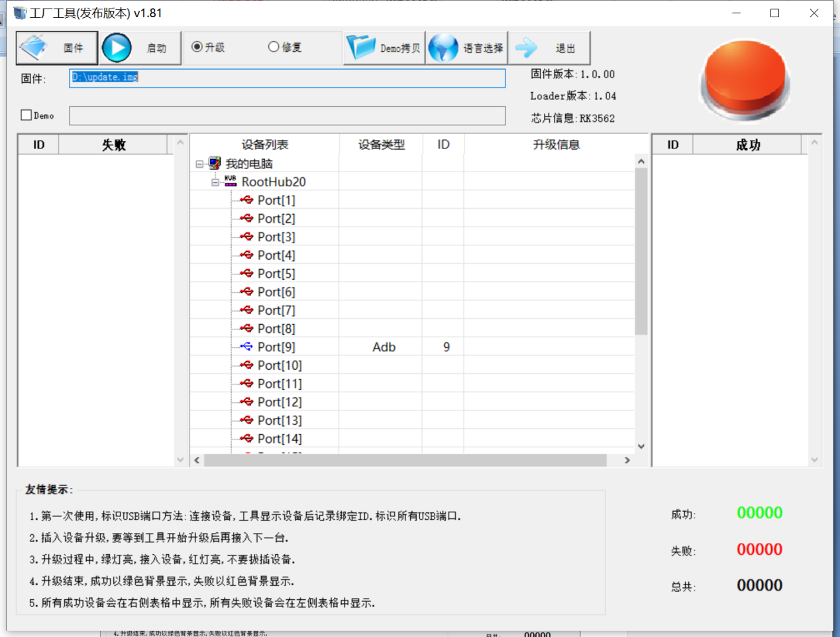Select the blue USB icon of Port[9]
The width and height of the screenshot is (840, 637).
[246, 347]
